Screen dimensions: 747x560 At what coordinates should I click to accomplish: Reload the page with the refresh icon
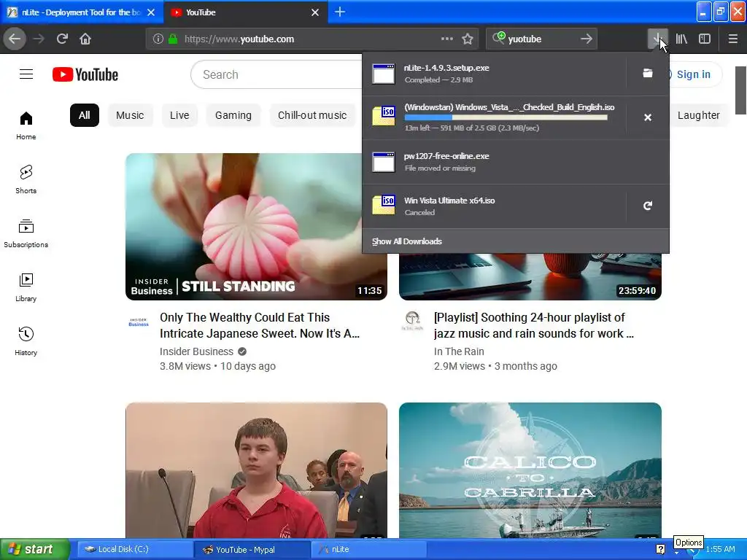62,39
